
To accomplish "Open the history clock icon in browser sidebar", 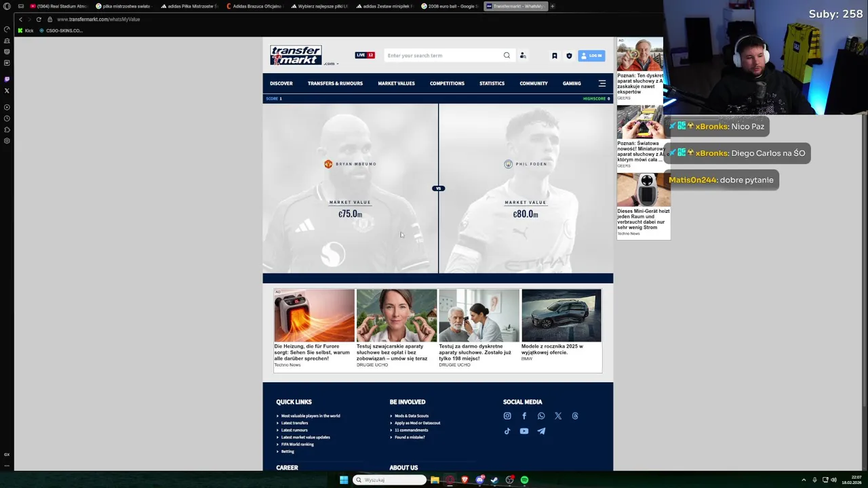I will [7, 119].
